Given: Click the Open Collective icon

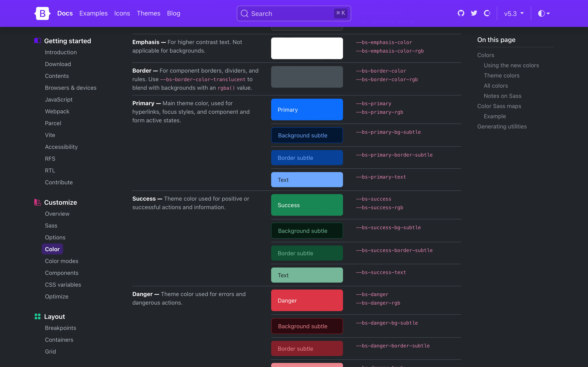Looking at the screenshot, I should (x=487, y=13).
